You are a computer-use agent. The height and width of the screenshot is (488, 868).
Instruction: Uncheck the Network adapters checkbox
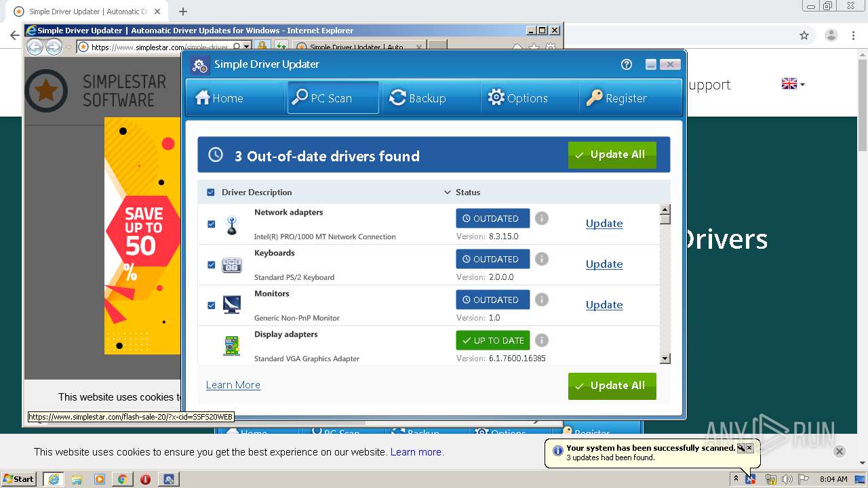point(211,224)
